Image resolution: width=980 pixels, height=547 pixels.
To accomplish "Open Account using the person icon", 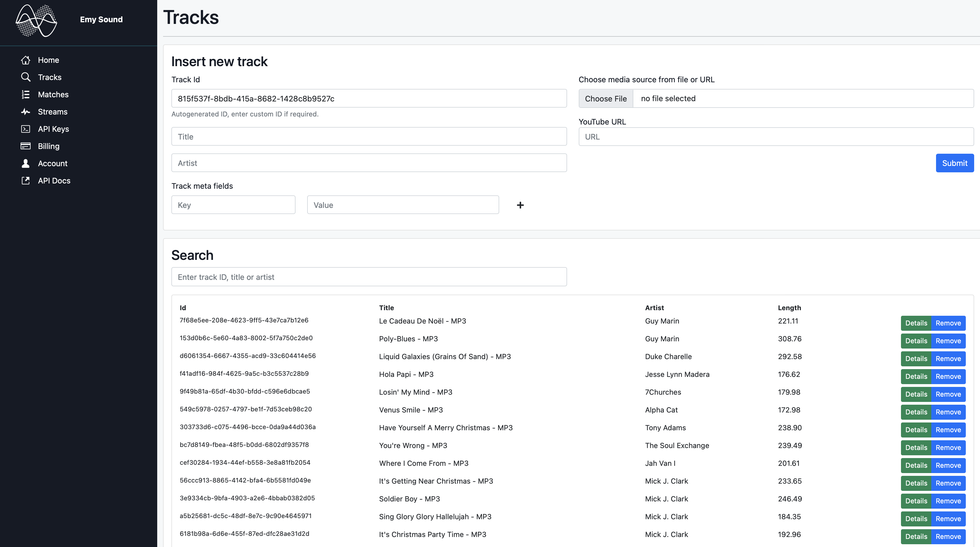I will [x=26, y=163].
